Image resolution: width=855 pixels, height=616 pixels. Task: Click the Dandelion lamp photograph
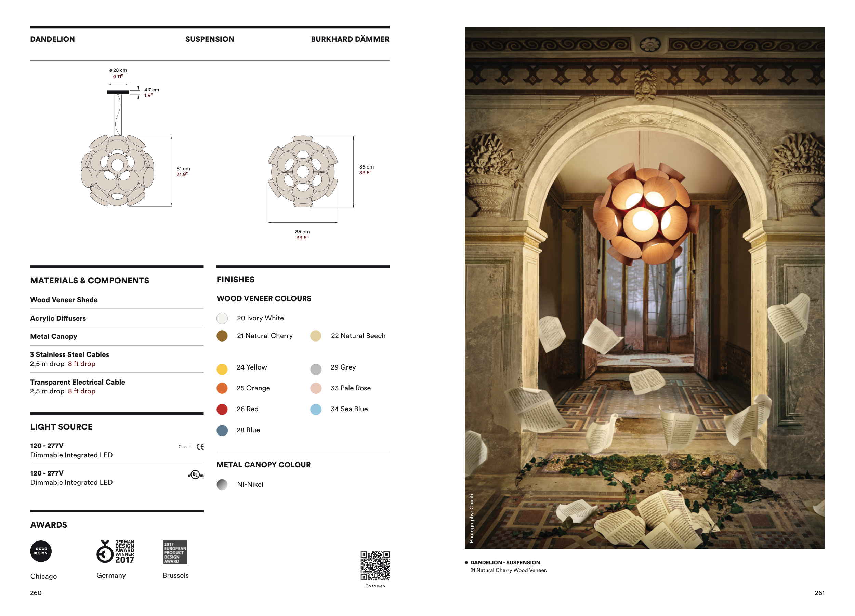[644, 287]
